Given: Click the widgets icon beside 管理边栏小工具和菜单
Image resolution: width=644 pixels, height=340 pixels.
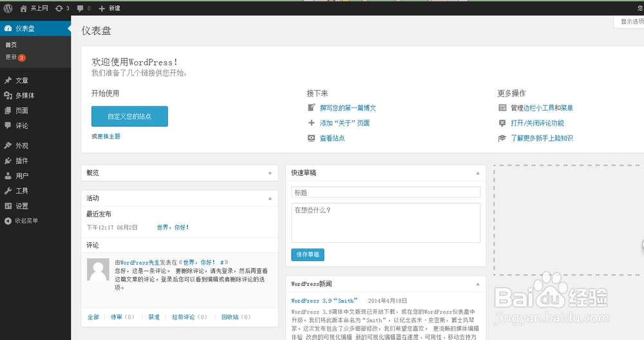Looking at the screenshot, I should coord(502,108).
